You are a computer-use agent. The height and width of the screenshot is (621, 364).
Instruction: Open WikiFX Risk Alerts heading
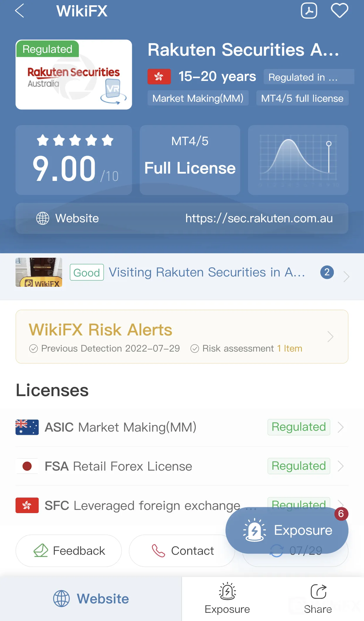(100, 330)
